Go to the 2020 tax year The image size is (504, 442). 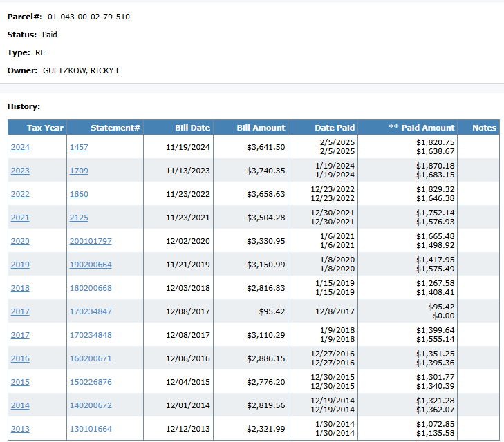coord(20,241)
